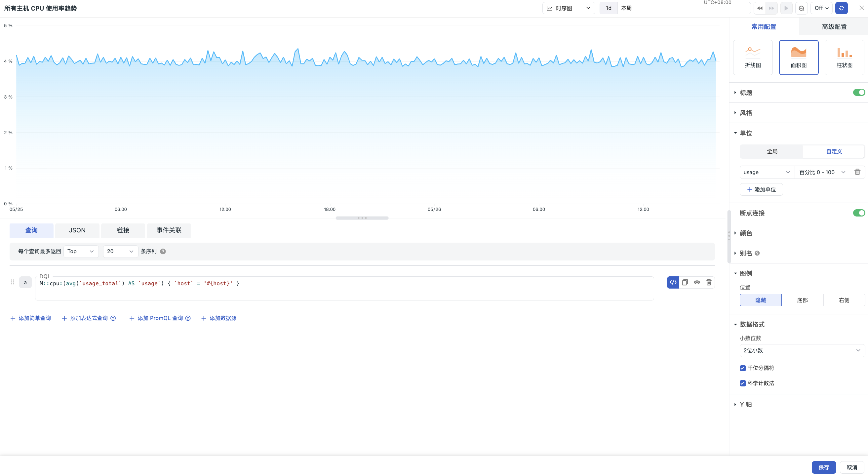Select 全局 unit mode
The width and height of the screenshot is (868, 476).
(x=772, y=152)
